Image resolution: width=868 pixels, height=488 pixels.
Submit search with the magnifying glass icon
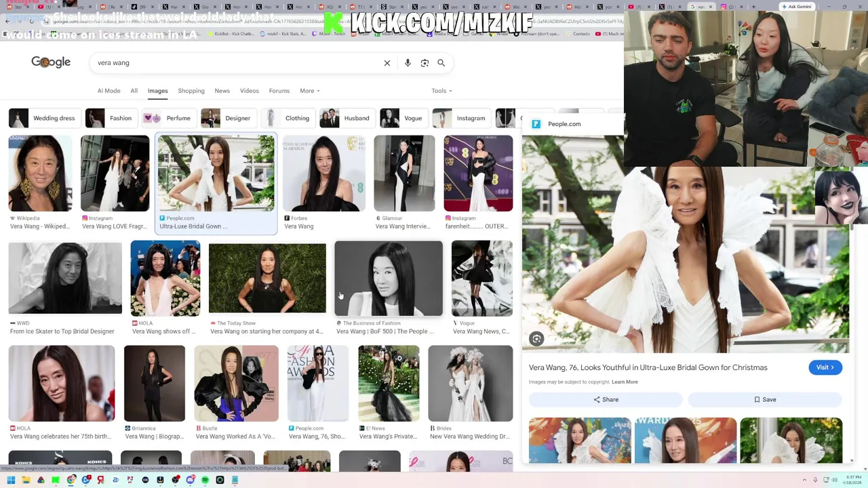pyautogui.click(x=441, y=63)
